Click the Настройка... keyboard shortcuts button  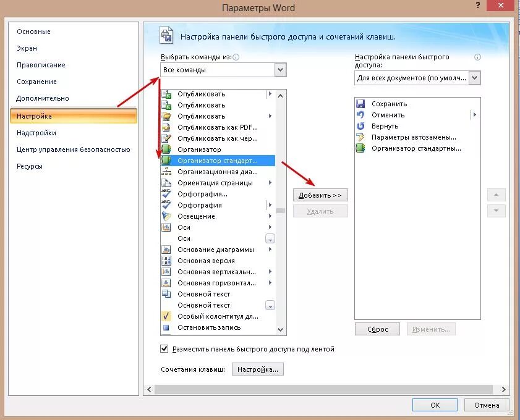pos(258,369)
